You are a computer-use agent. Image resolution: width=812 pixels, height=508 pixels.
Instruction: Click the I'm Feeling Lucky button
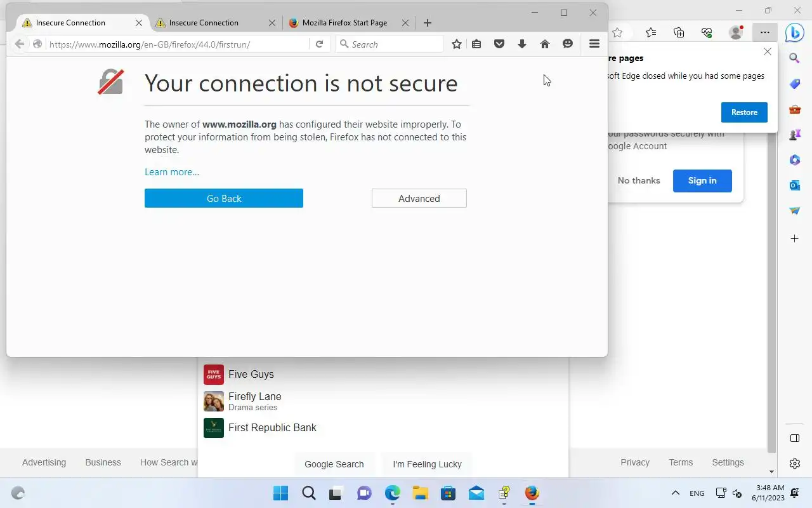[427, 464]
